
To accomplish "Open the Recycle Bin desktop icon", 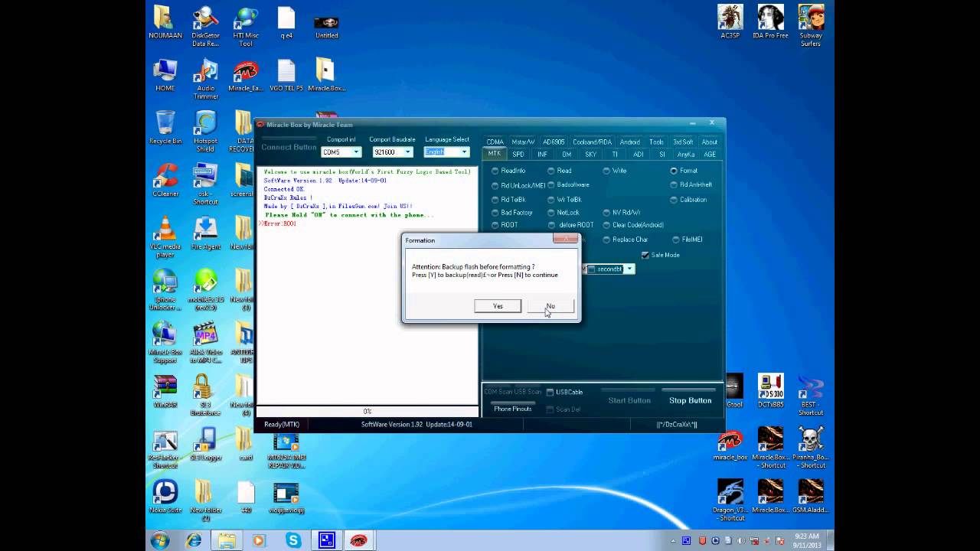I will point(165,128).
